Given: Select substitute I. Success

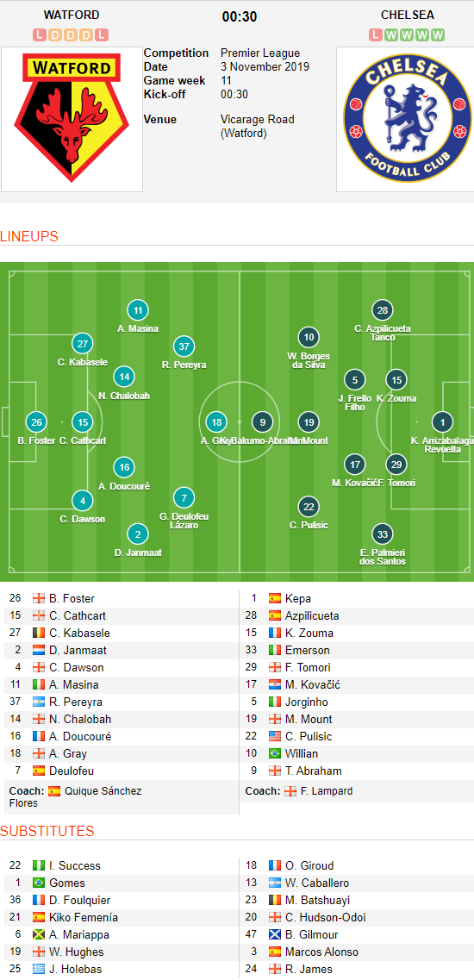Looking at the screenshot, I should (75, 865).
